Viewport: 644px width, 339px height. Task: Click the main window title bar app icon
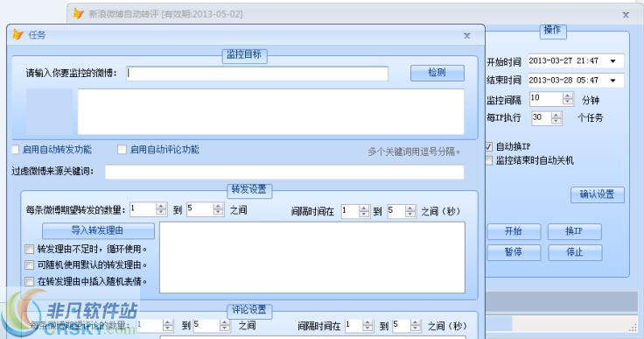[78, 14]
